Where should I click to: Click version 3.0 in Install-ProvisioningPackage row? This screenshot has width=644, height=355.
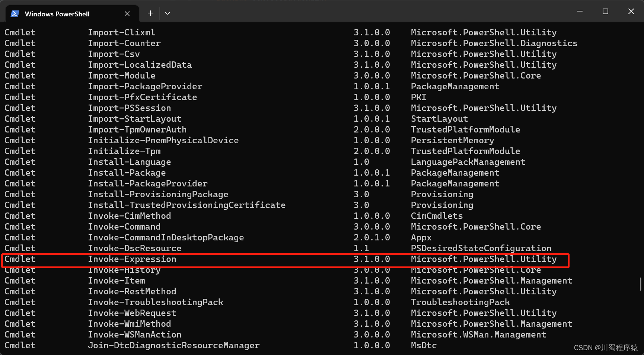coord(361,194)
